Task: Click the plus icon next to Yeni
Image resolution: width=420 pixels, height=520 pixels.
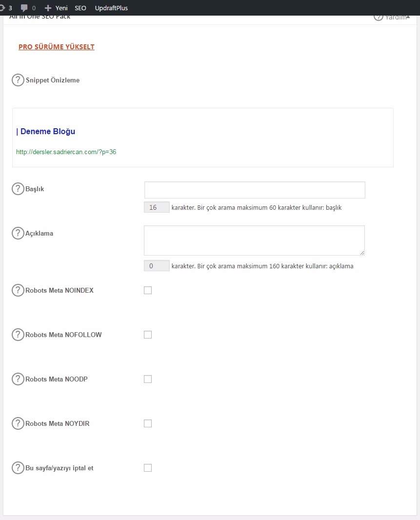Action: tap(48, 8)
